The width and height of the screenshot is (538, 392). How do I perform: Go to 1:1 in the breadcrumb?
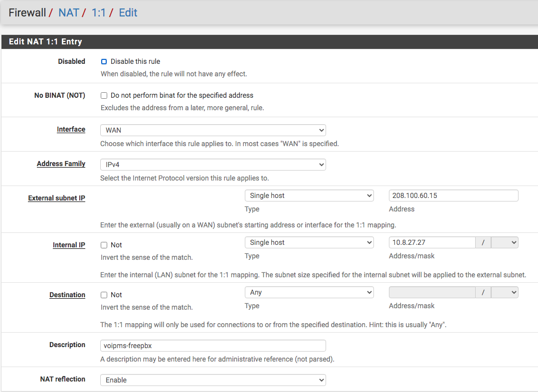(98, 12)
